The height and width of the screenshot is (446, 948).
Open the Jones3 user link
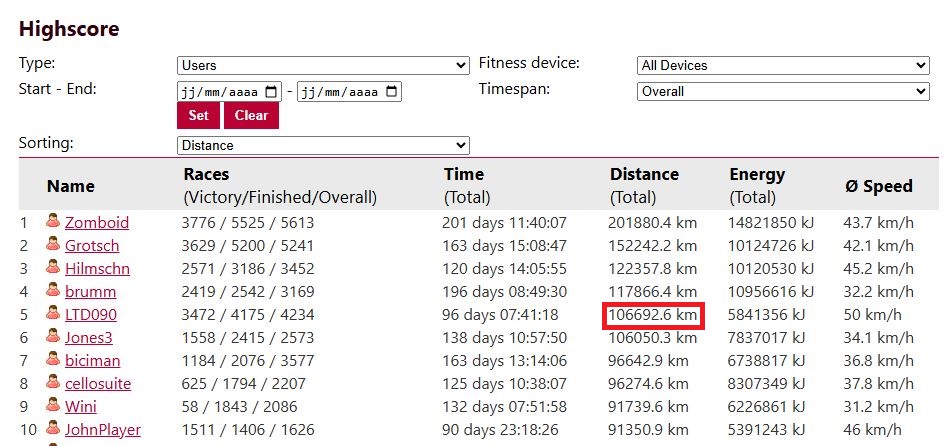(89, 337)
